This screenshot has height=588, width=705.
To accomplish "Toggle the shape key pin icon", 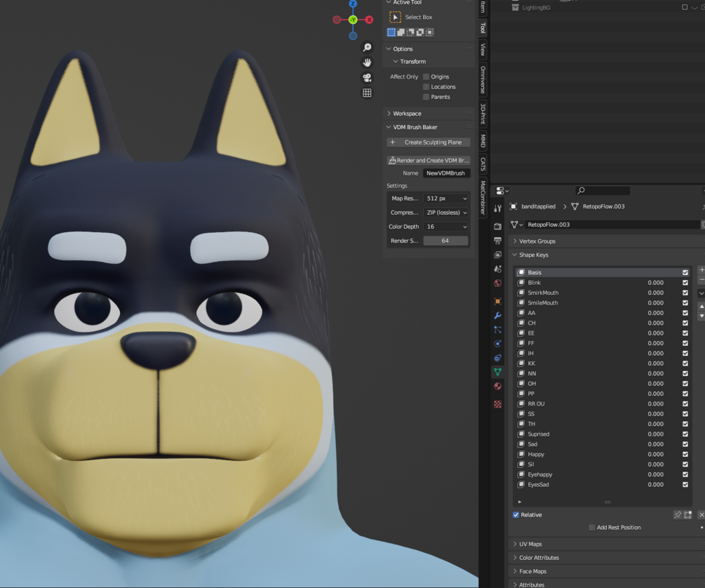I will [678, 514].
